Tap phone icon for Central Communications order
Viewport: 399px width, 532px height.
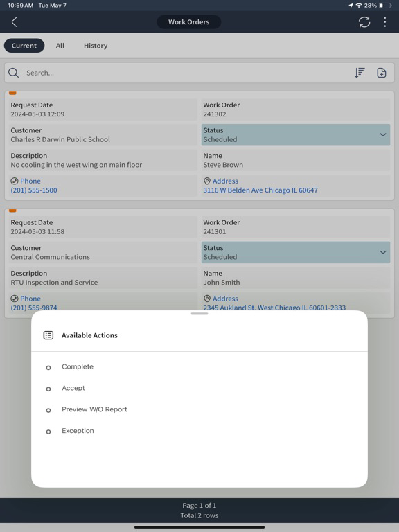15,299
